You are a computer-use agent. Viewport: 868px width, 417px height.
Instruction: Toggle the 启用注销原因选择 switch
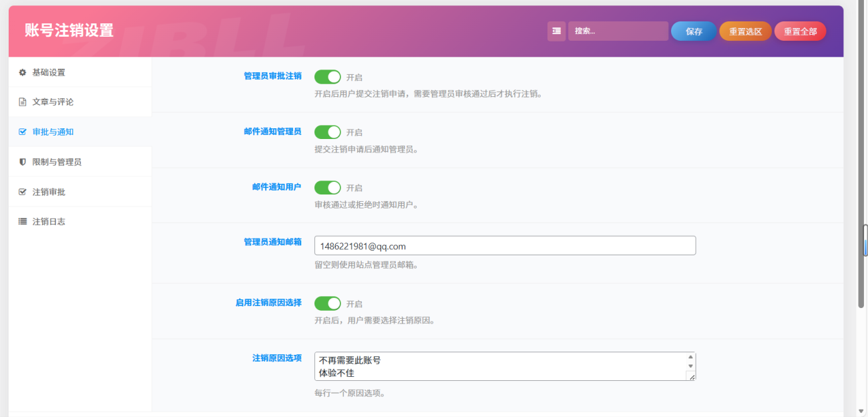tap(327, 303)
